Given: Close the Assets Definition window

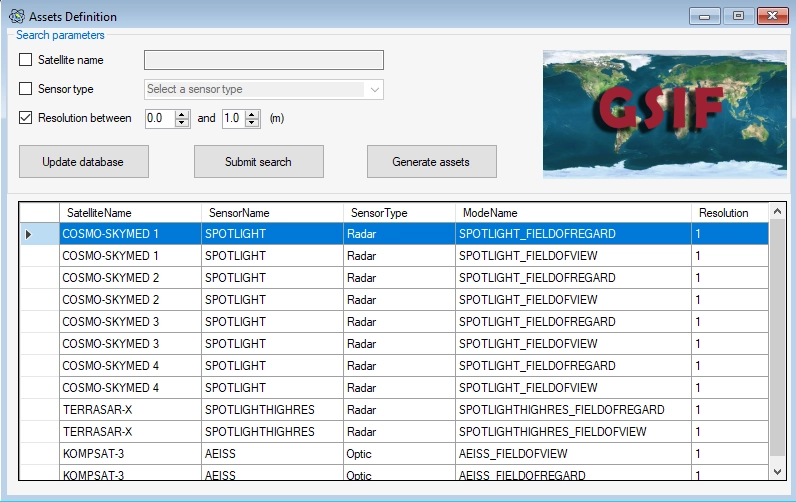Looking at the screenshot, I should pyautogui.click(x=773, y=16).
